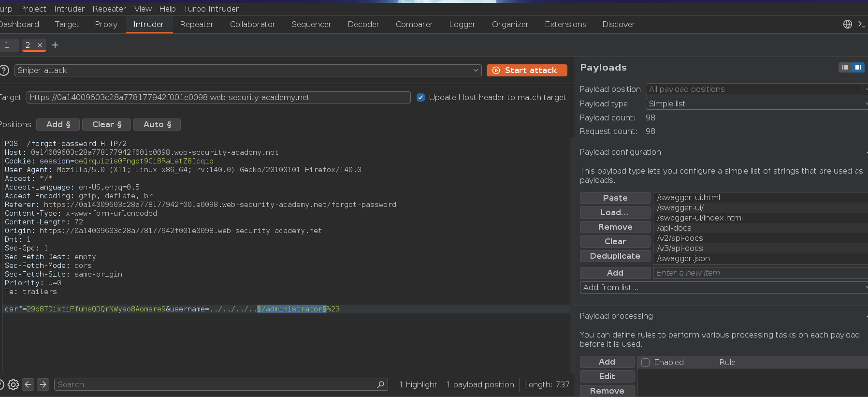Click the Deduplicate button
The height and width of the screenshot is (397, 868).
pyautogui.click(x=615, y=256)
